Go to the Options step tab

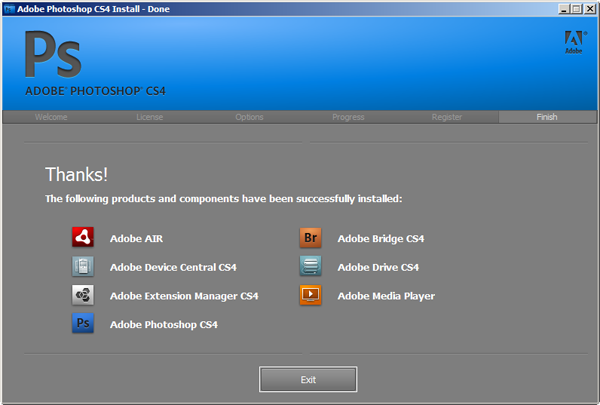click(249, 117)
